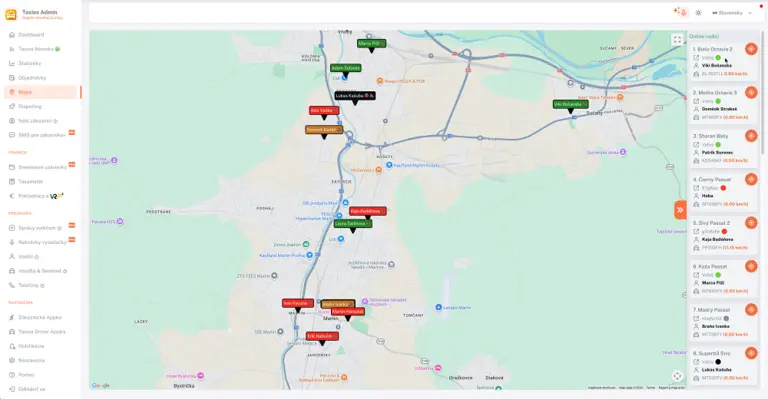
Task: Locate Modrý Passat on map
Action: pyautogui.click(x=751, y=309)
